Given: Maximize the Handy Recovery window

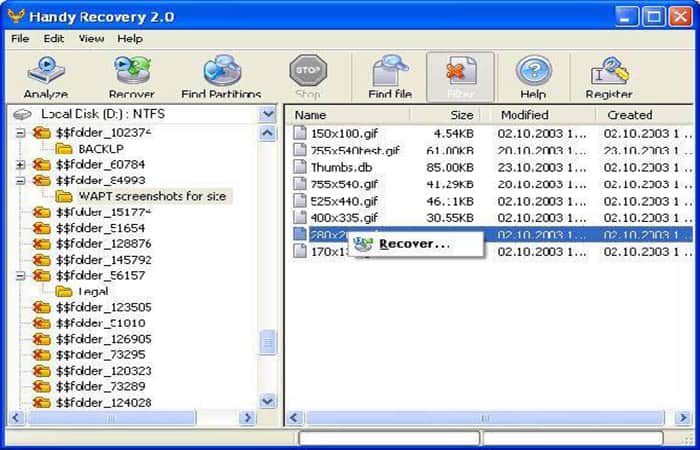Looking at the screenshot, I should (654, 17).
